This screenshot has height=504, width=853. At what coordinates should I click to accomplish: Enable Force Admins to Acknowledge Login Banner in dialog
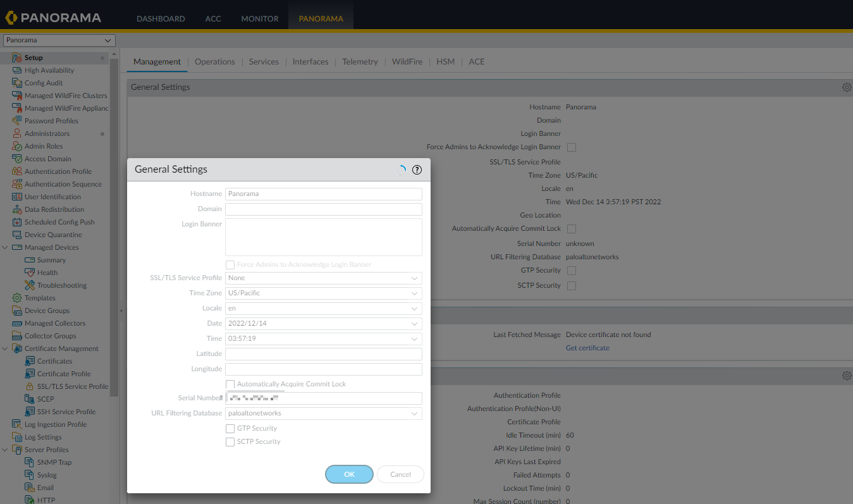[230, 264]
